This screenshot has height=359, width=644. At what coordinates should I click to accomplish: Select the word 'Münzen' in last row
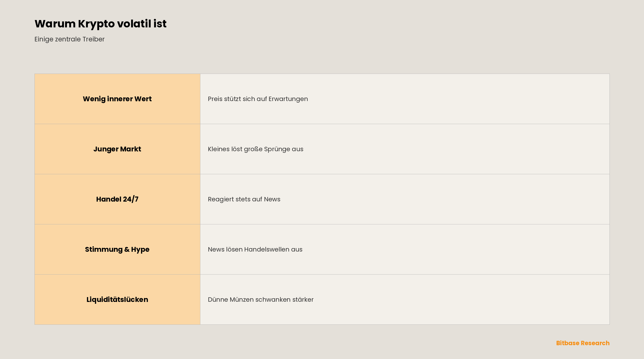[x=241, y=299]
